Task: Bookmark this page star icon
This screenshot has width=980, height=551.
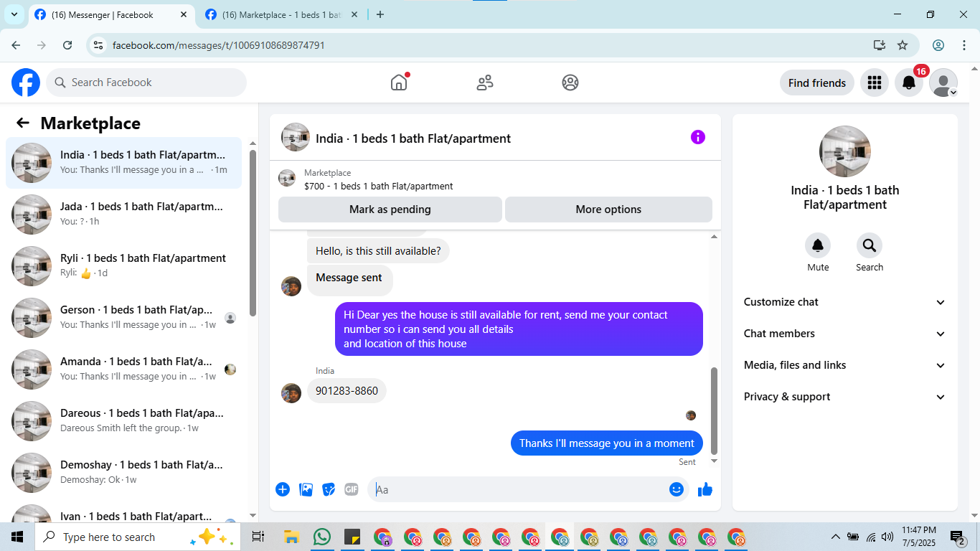Action: pos(903,45)
